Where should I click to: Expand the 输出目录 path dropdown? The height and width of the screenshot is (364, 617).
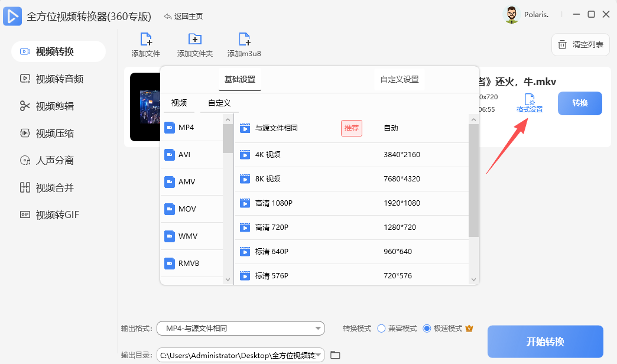240,355
